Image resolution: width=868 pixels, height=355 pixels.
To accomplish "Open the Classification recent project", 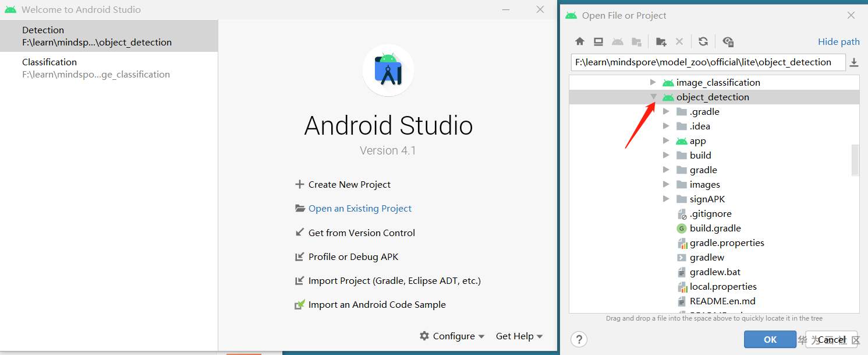I will pyautogui.click(x=109, y=68).
